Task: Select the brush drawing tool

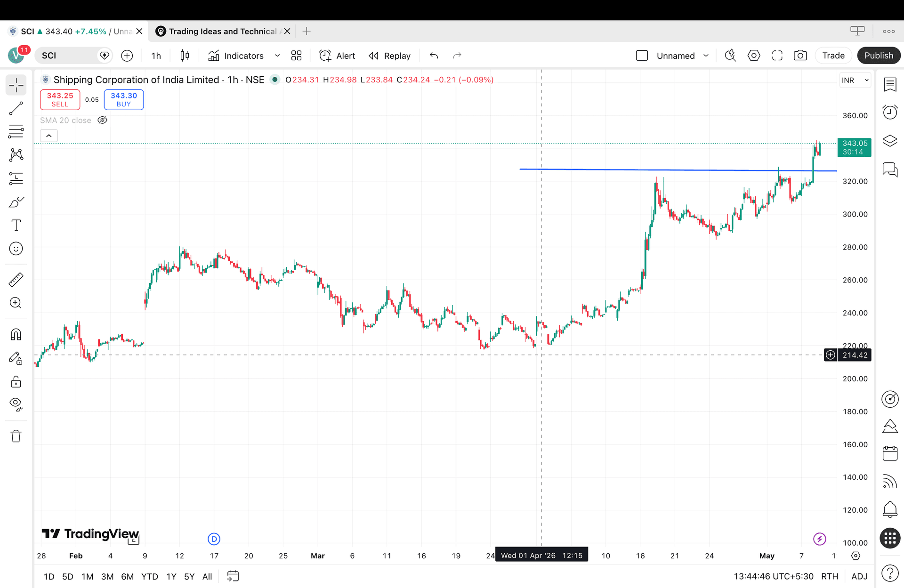Action: [x=16, y=202]
